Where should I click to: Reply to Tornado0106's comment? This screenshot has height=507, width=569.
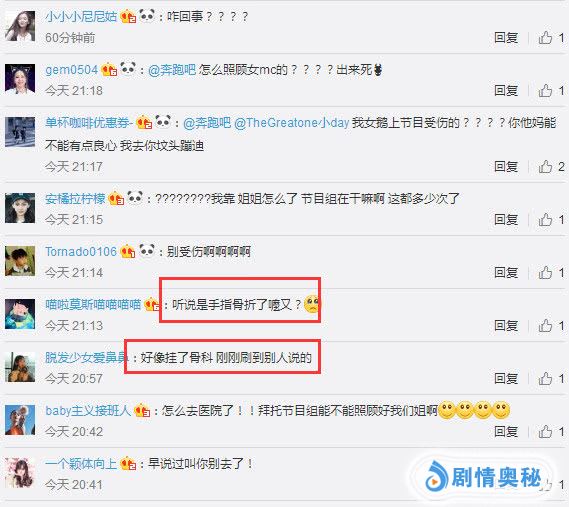(x=506, y=273)
